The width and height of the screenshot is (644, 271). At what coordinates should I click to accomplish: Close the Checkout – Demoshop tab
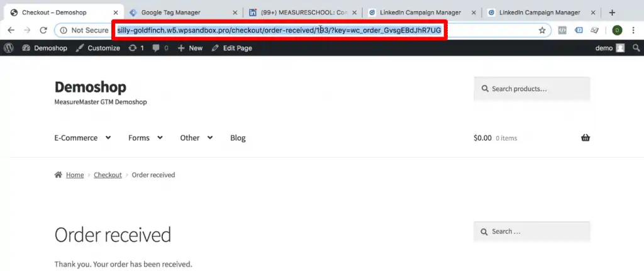116,13
